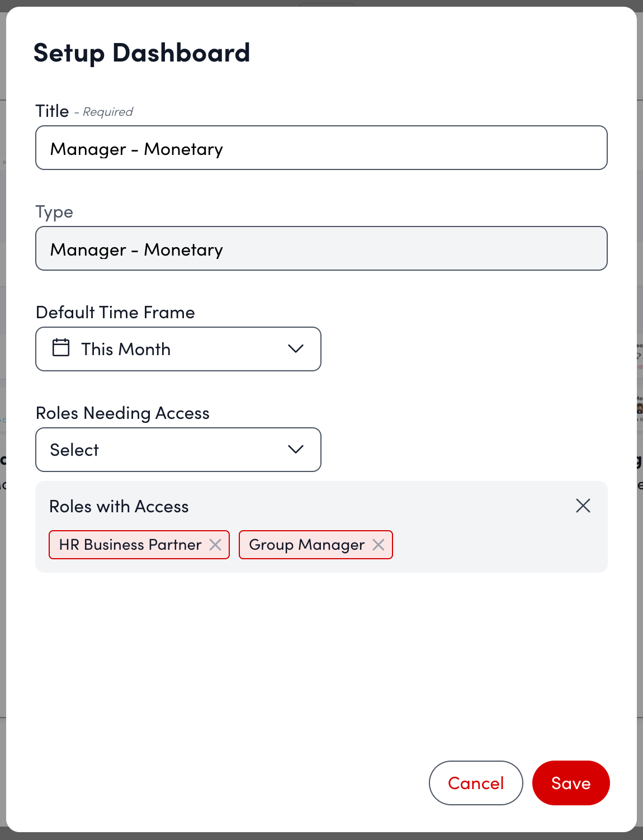This screenshot has width=643, height=840.
Task: Click the disabled Type field
Action: [x=321, y=249]
